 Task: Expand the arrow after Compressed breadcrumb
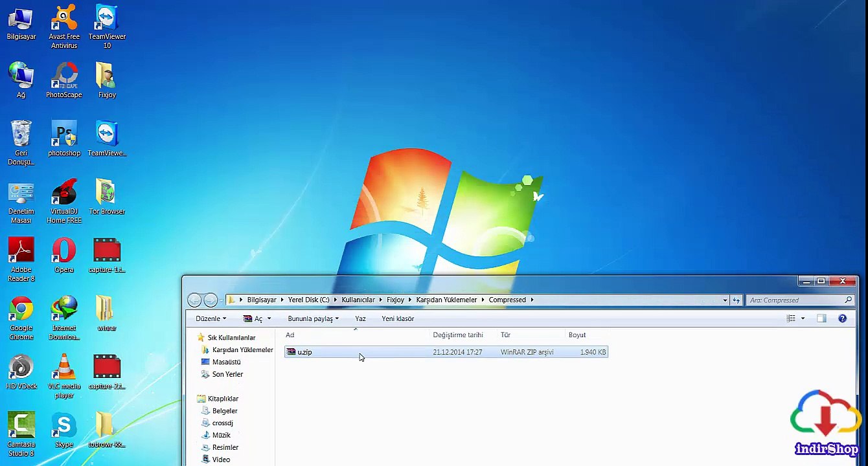[532, 300]
